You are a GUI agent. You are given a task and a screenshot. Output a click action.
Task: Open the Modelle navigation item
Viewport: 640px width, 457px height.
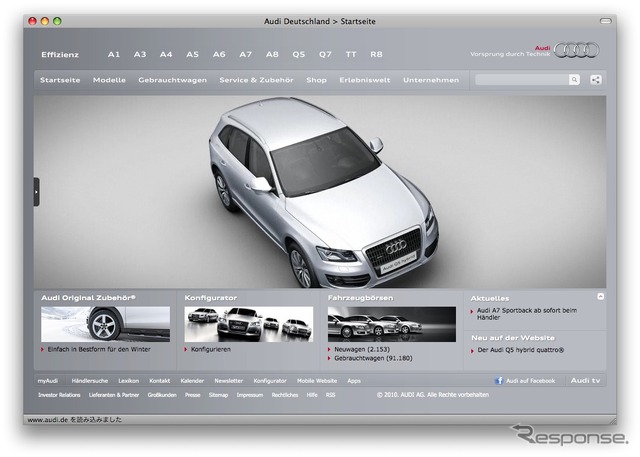109,80
